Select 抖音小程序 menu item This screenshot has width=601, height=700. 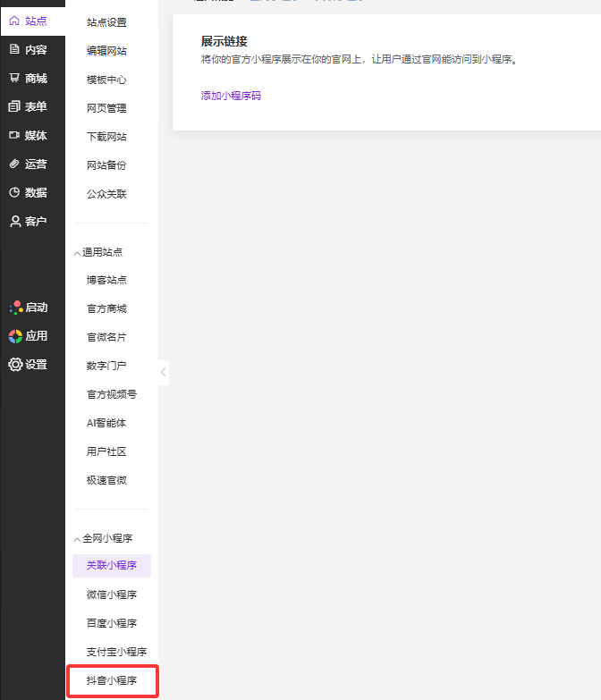[112, 680]
